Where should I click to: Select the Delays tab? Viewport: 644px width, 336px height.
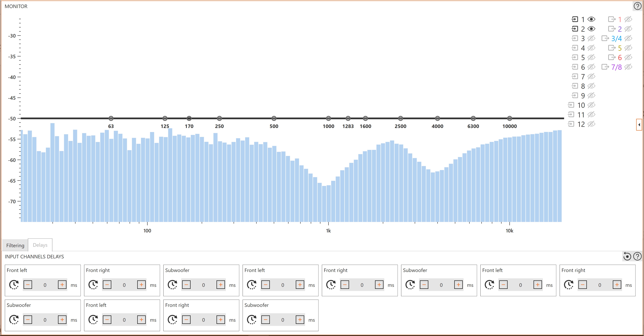40,245
